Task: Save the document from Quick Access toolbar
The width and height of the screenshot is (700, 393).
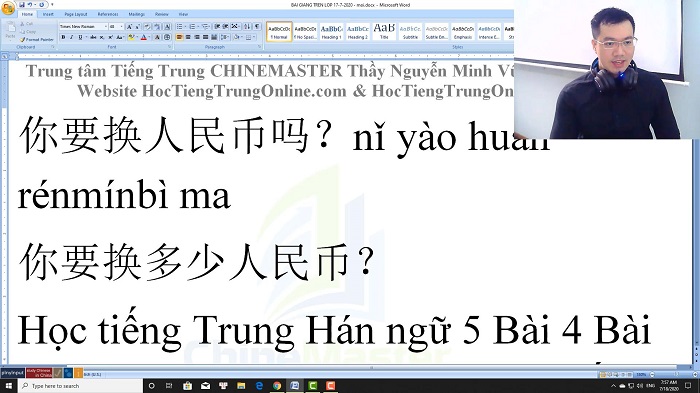Action: pyautogui.click(x=21, y=4)
